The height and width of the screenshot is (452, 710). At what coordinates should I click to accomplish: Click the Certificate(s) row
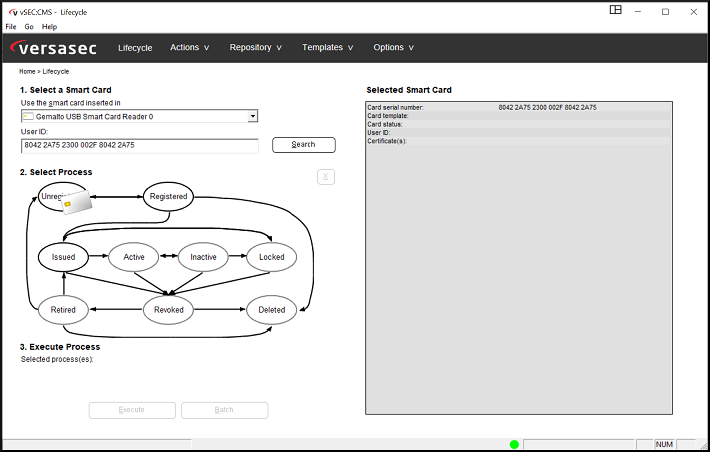coord(518,141)
